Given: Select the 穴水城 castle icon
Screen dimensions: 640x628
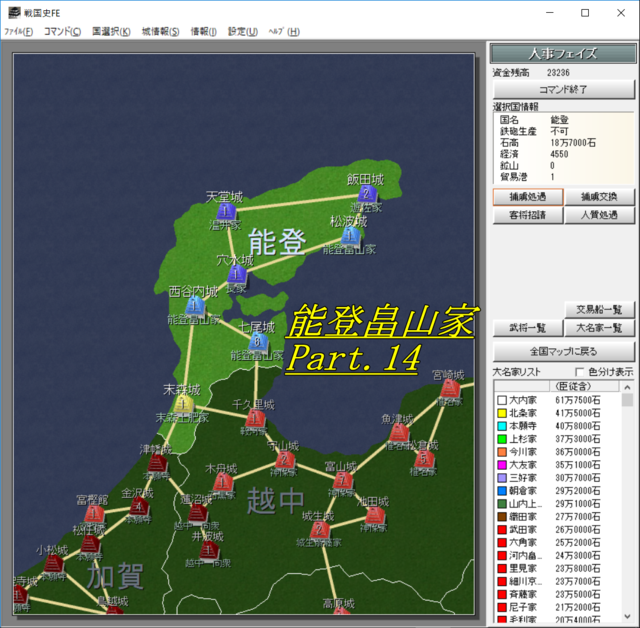Looking at the screenshot, I should pyautogui.click(x=237, y=275).
